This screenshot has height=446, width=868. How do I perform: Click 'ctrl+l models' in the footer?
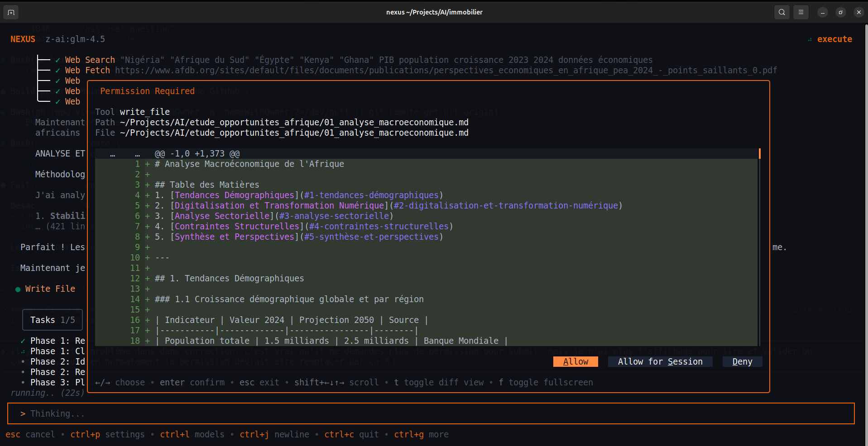pyautogui.click(x=192, y=435)
